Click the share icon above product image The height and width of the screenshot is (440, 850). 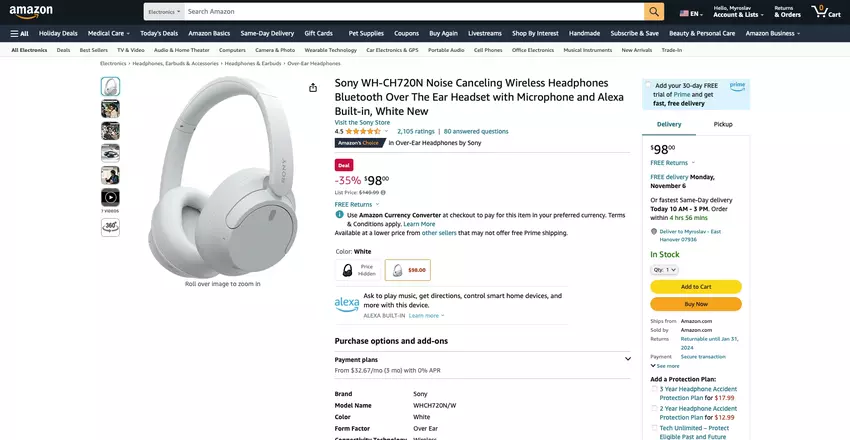[x=313, y=87]
